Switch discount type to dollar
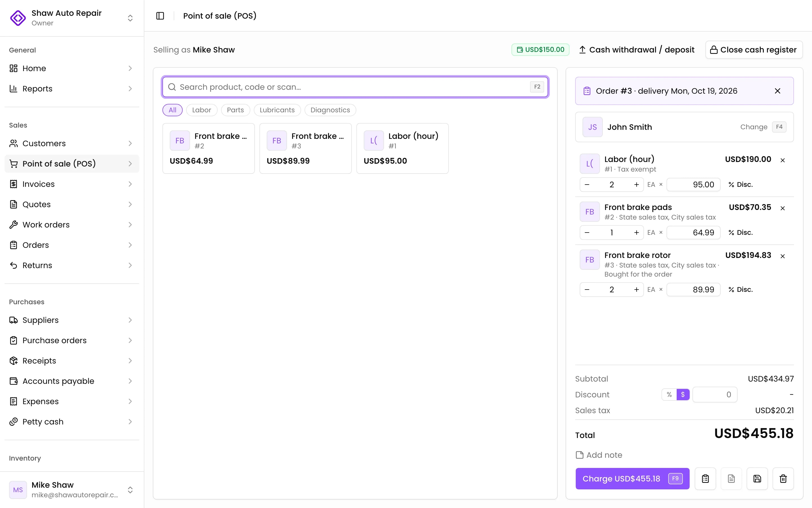 (x=683, y=395)
